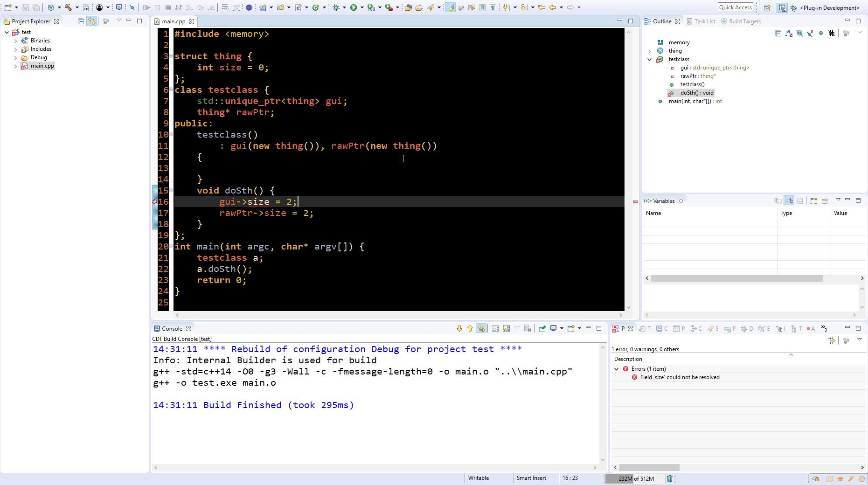The width and height of the screenshot is (868, 485).
Task: Click Pin Console icon
Action: tap(542, 329)
